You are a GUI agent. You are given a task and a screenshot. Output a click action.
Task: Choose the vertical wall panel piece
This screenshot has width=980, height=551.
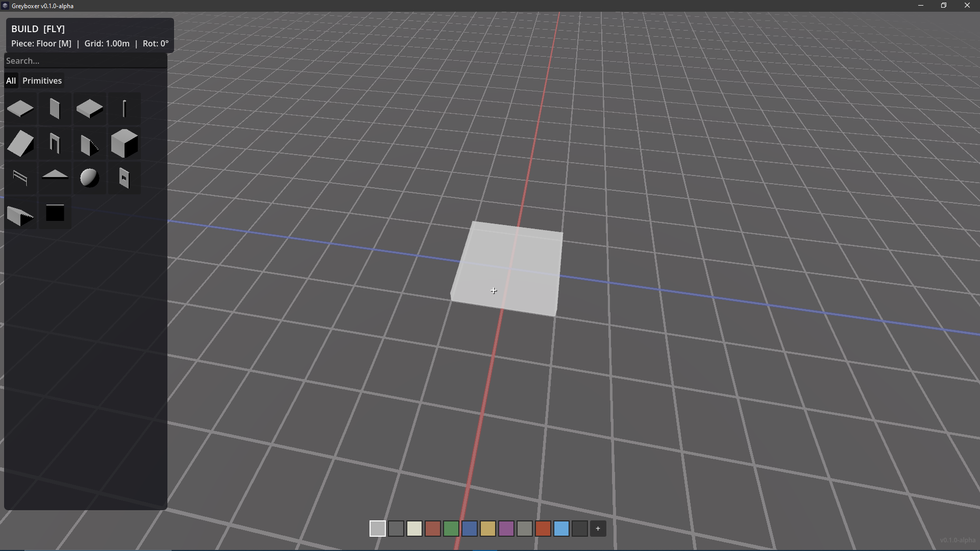click(55, 109)
